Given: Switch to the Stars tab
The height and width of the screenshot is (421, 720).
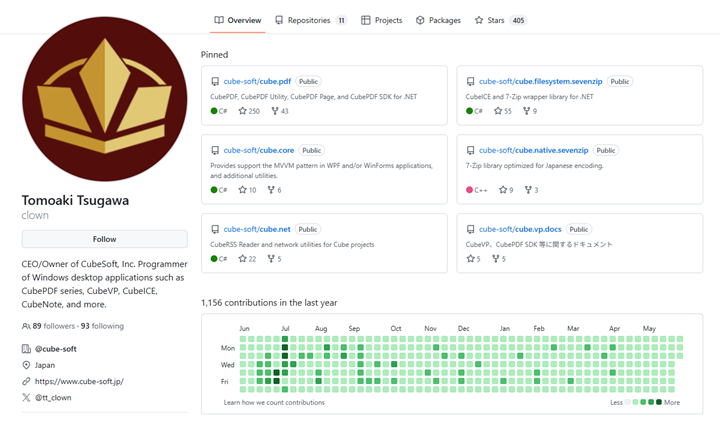Looking at the screenshot, I should click(x=501, y=20).
